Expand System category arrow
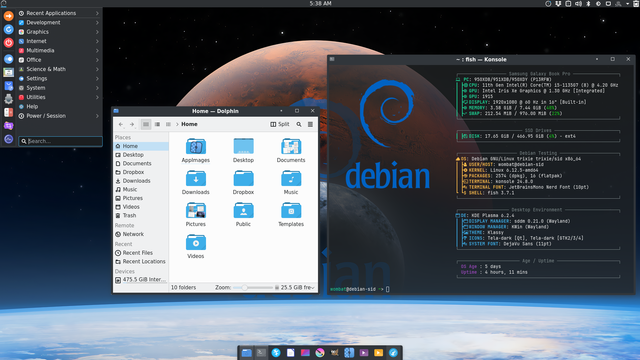Screen dimensions: 640x360 tap(97, 88)
